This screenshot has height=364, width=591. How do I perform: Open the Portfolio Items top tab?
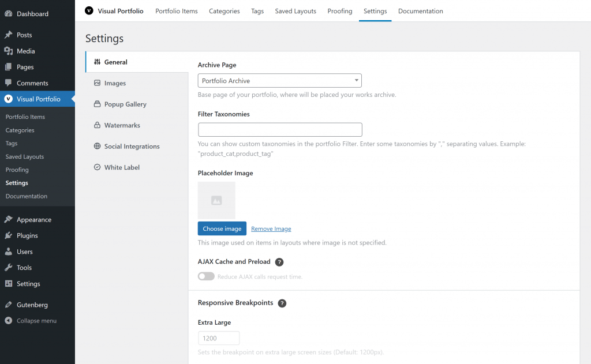point(177,11)
